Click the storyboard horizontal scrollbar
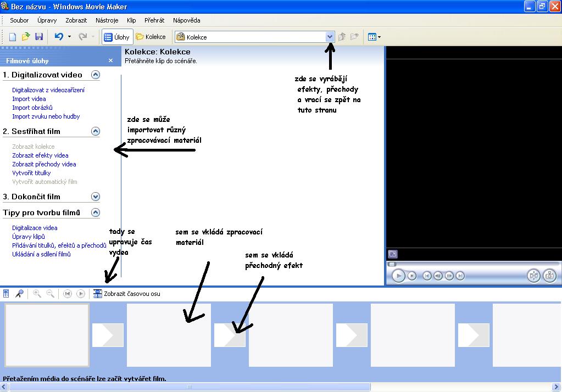Image resolution: width=562 pixels, height=392 pixels. pos(190,387)
